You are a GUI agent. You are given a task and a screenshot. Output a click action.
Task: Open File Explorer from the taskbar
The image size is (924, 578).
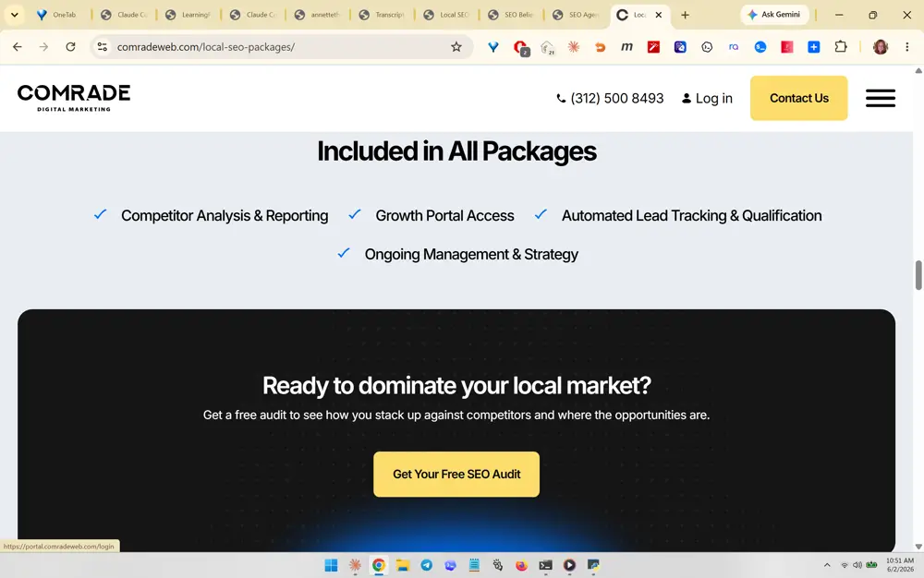click(x=403, y=565)
